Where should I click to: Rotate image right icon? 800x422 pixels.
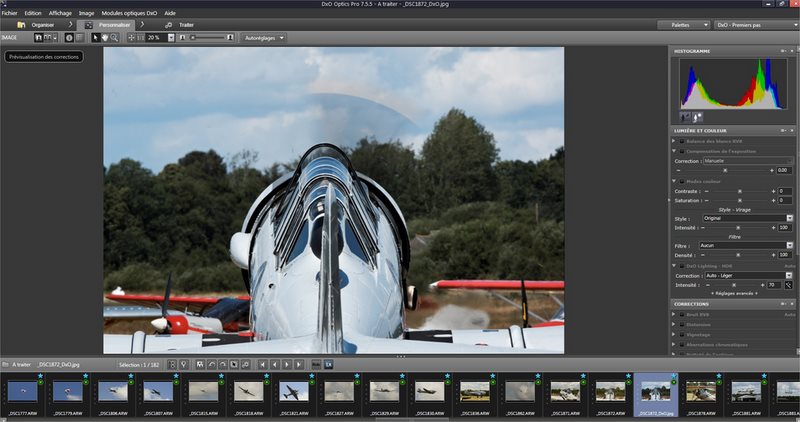(x=222, y=365)
